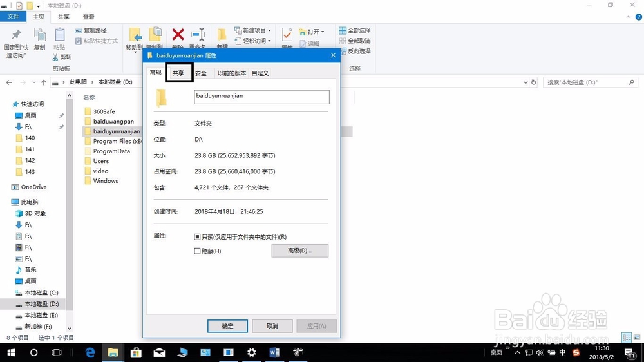
Task: Open the 以前的版本 Previous Versions tab
Action: pyautogui.click(x=232, y=73)
